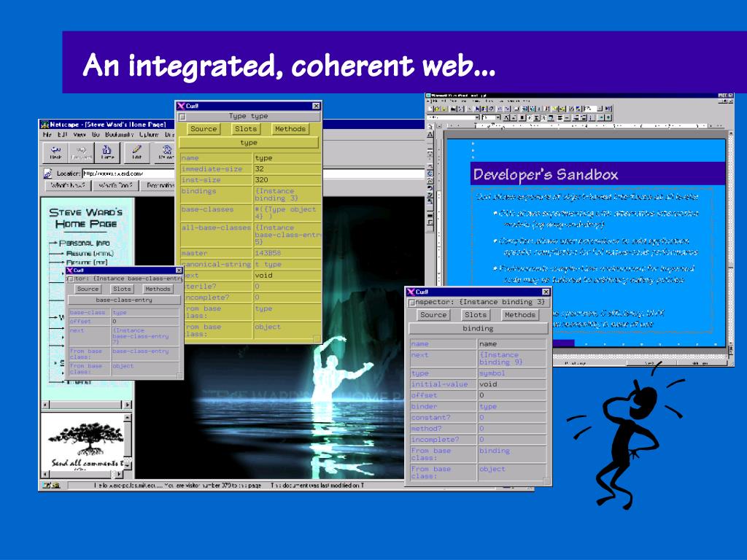Click up scroll arrow of the tree image frame
The width and height of the screenshot is (747, 560).
(x=127, y=418)
